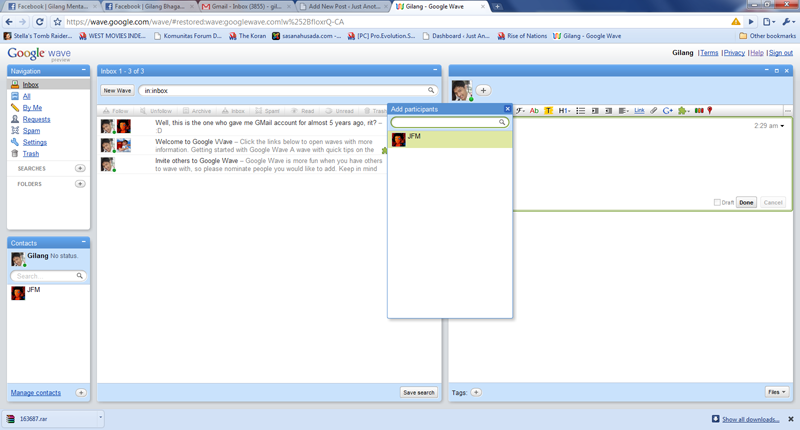Click the Google search G+ icon in toolbar
Viewport: 800px width, 430px height.
(x=668, y=111)
